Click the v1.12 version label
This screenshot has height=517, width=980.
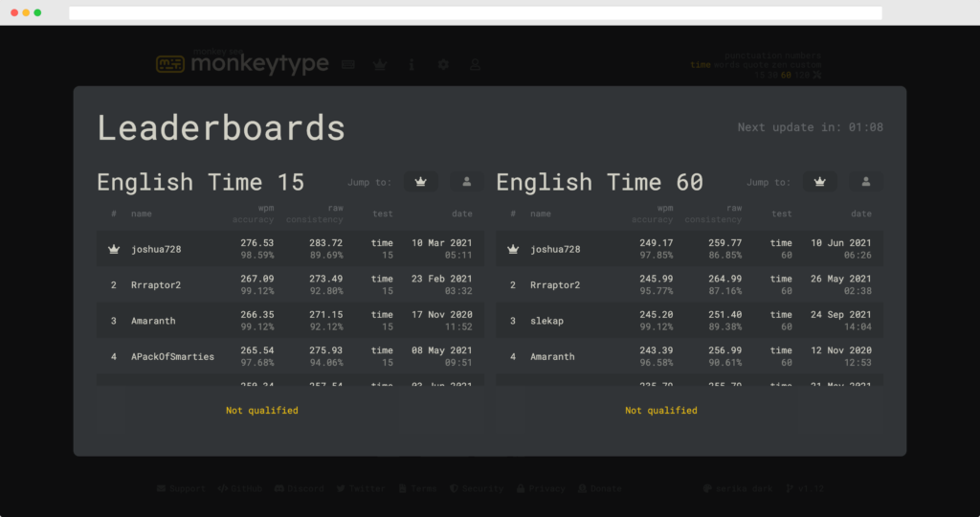(x=804, y=488)
